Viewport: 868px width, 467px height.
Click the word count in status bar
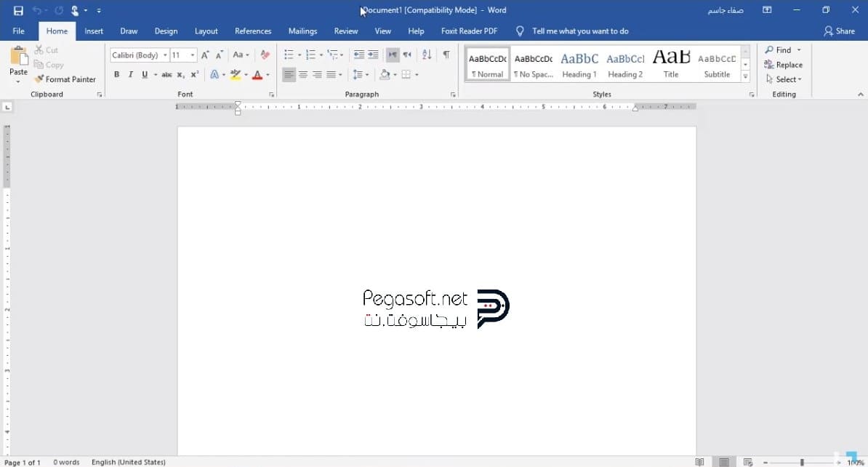(x=66, y=462)
